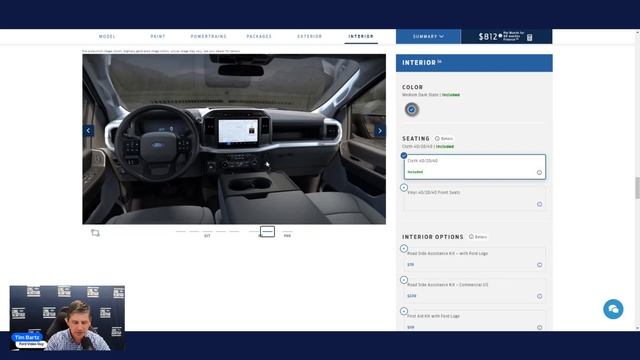
Task: Go to the POWERTRAINS tab
Action: 208,36
